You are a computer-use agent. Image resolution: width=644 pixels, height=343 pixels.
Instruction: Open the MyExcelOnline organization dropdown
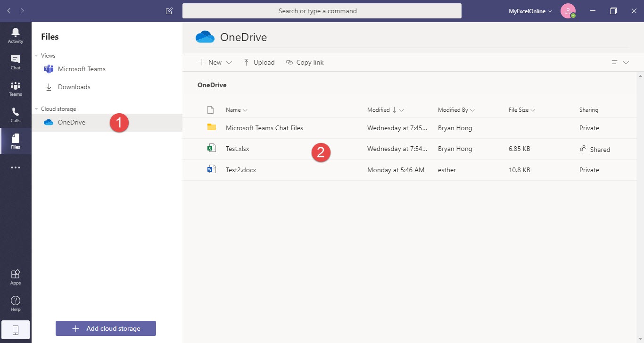pos(530,11)
